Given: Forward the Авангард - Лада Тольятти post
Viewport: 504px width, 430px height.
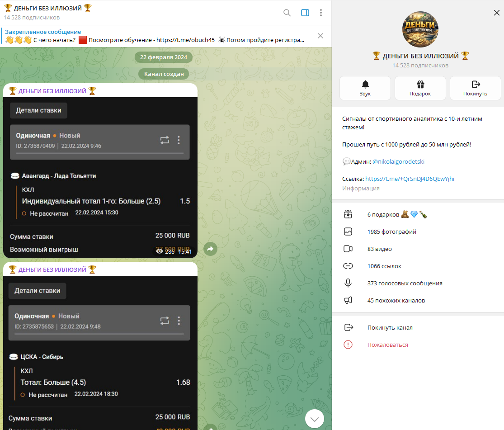Looking at the screenshot, I should coord(210,249).
